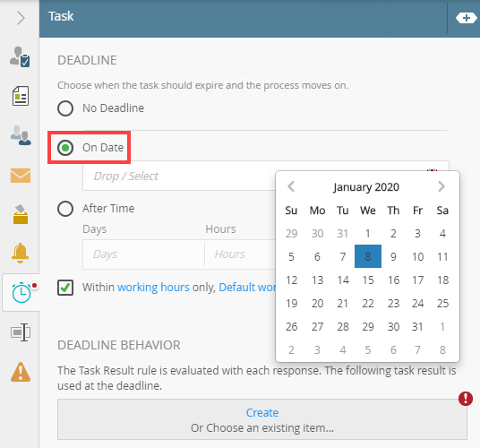Open the Reminders bell tab
The width and height of the screenshot is (480, 448).
coord(21,253)
